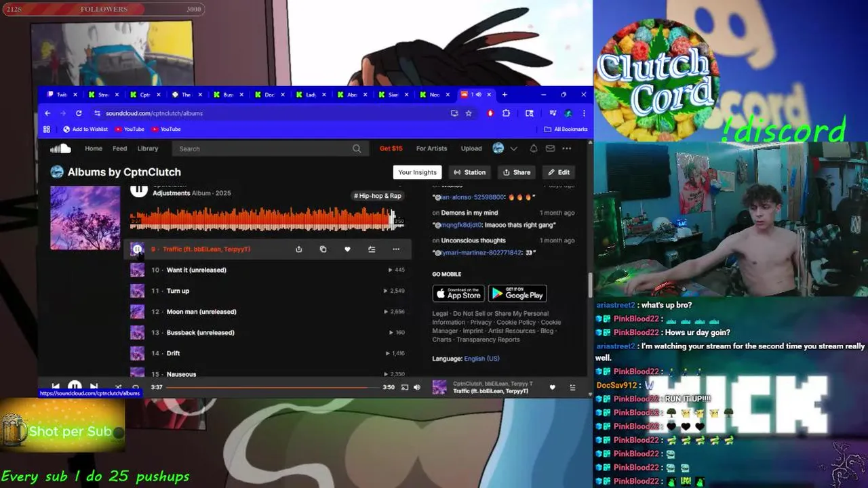Play track 14 Drift

click(x=173, y=353)
